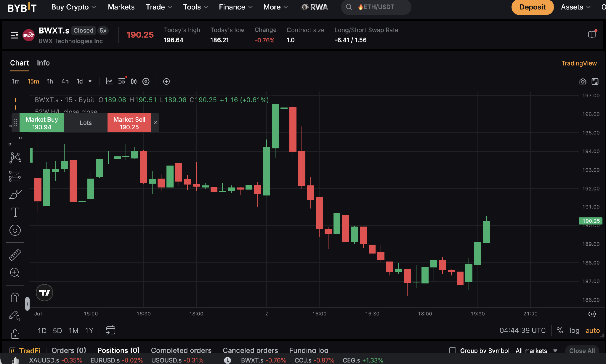Expand the Tools dropdown menu

(195, 7)
